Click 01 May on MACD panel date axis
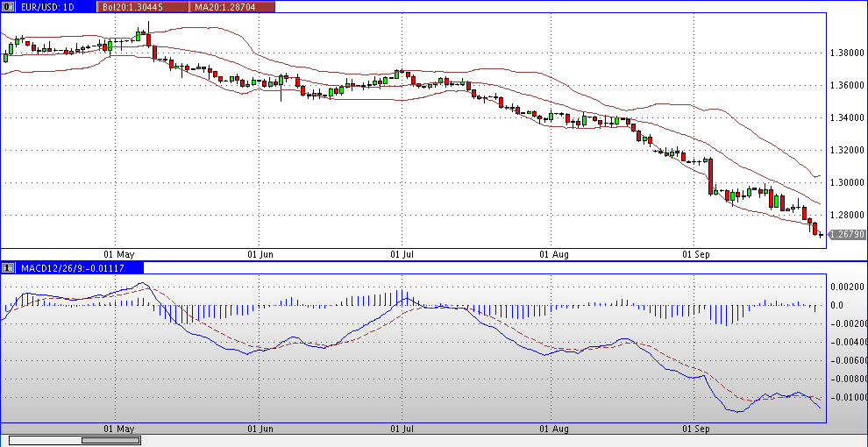Image resolution: width=868 pixels, height=447 pixels. 119,429
